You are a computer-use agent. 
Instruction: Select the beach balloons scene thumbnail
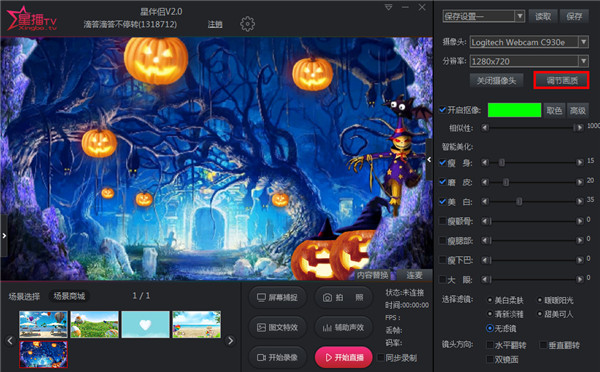point(43,324)
